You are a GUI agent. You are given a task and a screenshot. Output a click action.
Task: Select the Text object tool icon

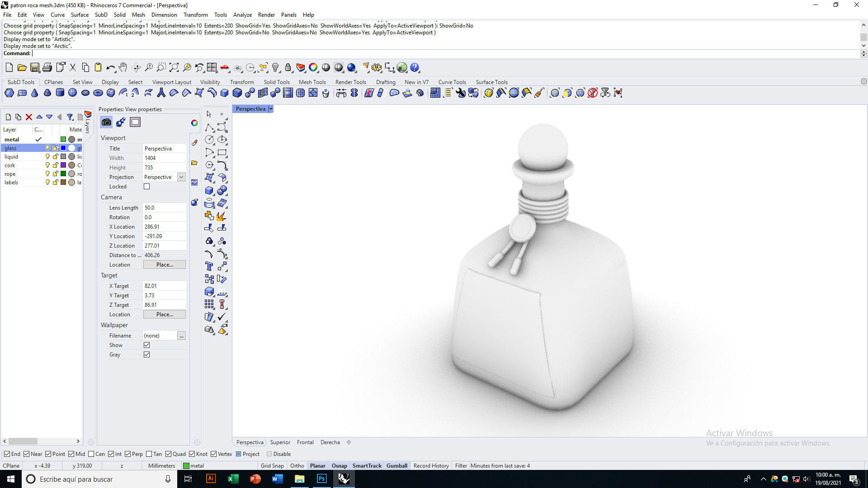click(x=209, y=266)
